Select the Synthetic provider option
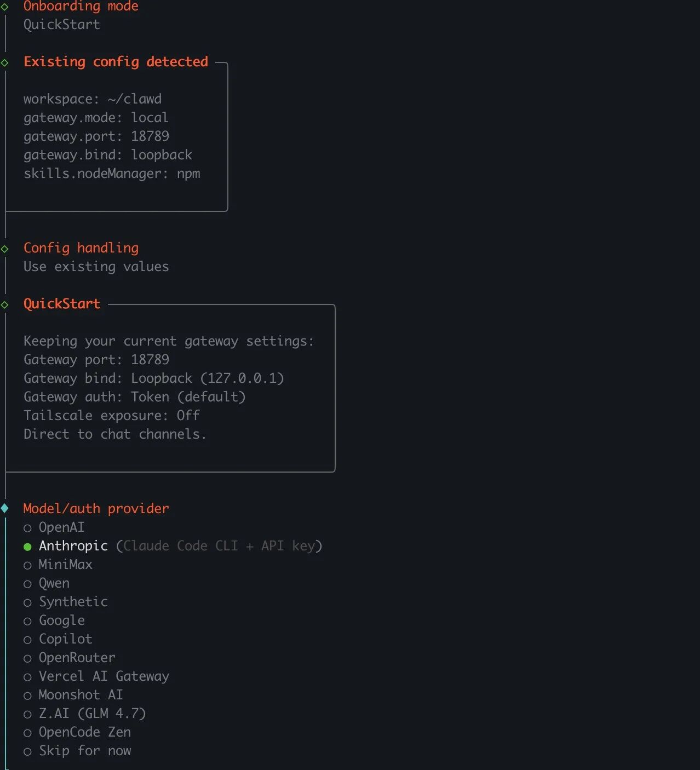The image size is (700, 770). pos(73,602)
